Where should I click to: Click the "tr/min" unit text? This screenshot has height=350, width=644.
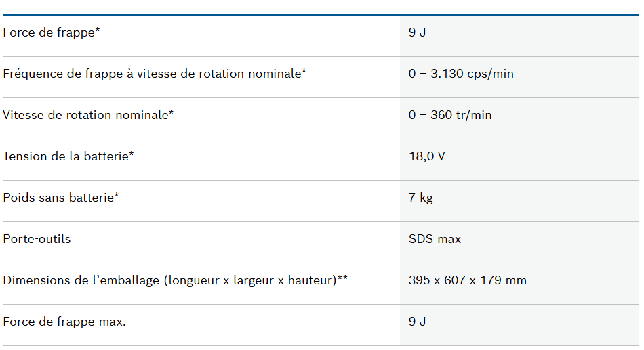pos(474,115)
